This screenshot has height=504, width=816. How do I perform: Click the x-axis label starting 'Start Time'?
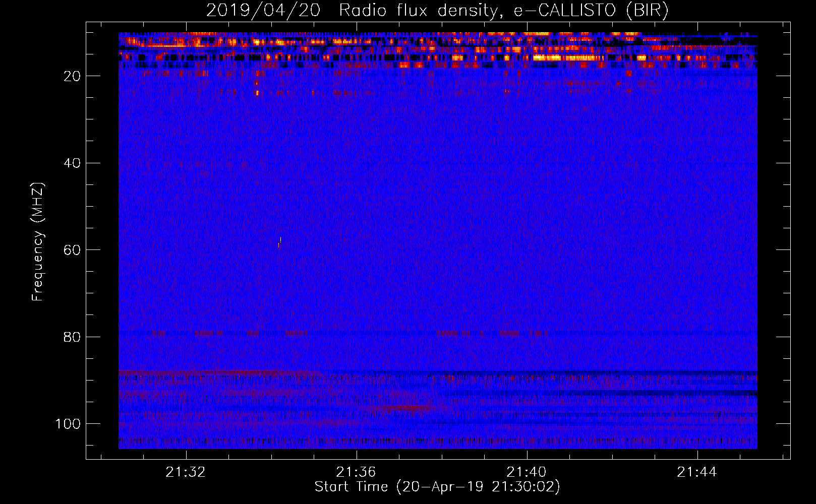pyautogui.click(x=437, y=487)
